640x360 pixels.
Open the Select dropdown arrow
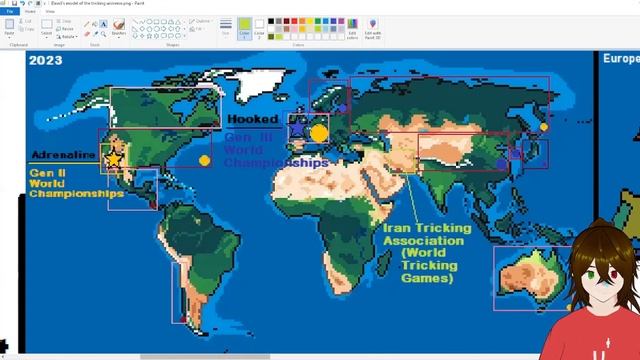tap(47, 37)
